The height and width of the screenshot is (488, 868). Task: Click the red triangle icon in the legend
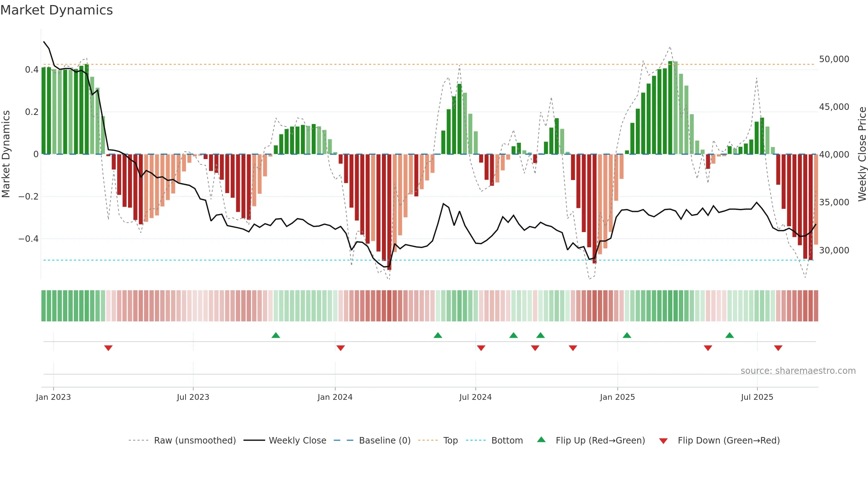[x=663, y=441]
